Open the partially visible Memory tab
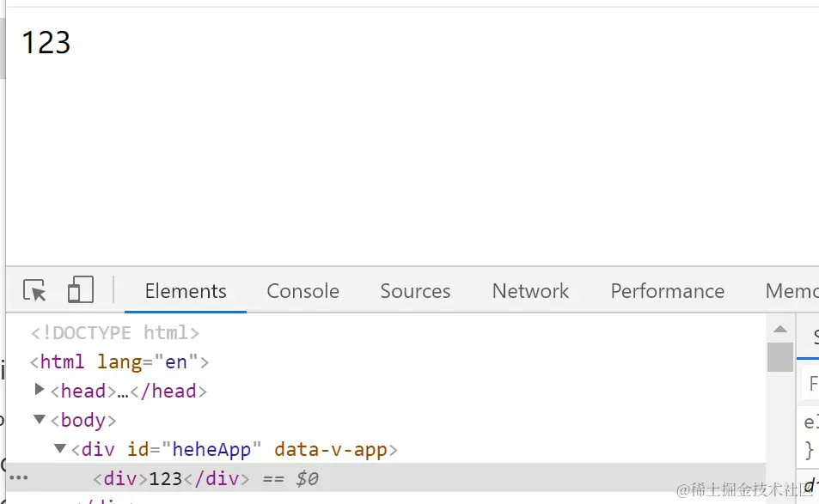The height and width of the screenshot is (504, 819). (791, 291)
